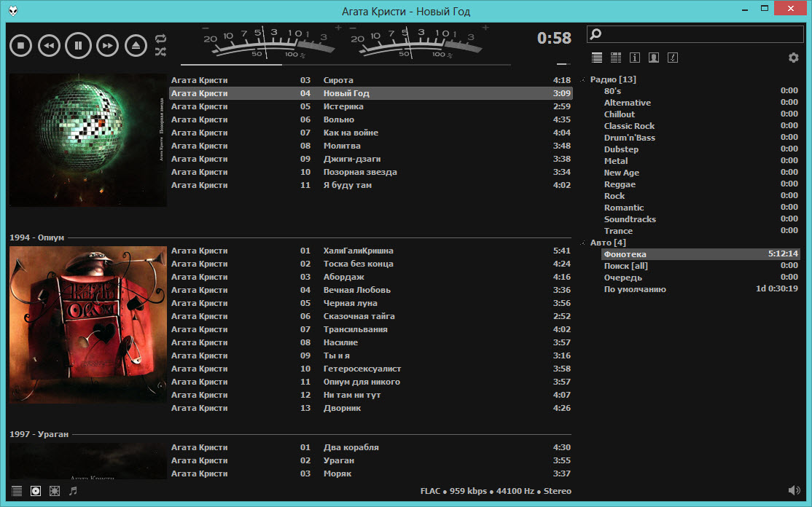This screenshot has width=812, height=507.
Task: Mute sound via the speaker icon
Action: coord(794,491)
